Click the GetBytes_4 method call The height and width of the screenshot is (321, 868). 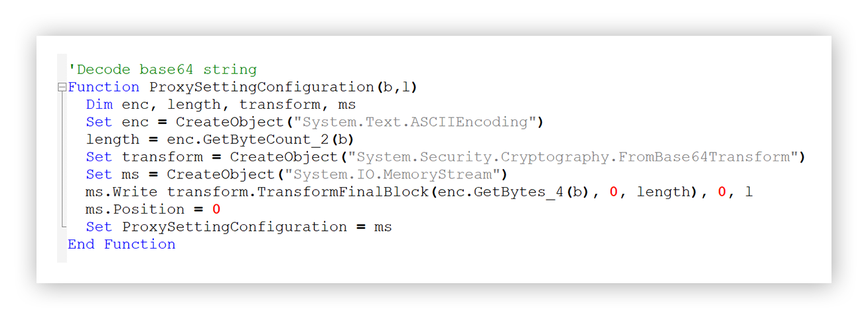coord(520,192)
